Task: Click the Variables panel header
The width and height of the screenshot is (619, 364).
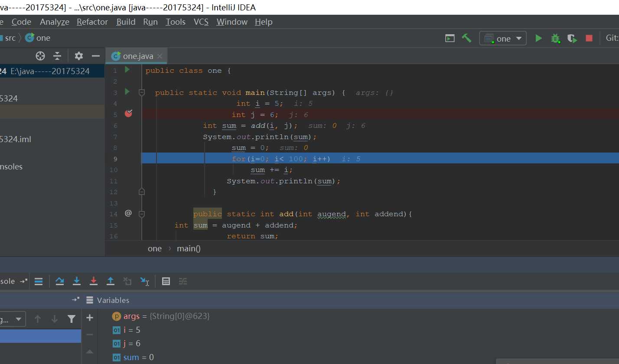Action: tap(113, 300)
